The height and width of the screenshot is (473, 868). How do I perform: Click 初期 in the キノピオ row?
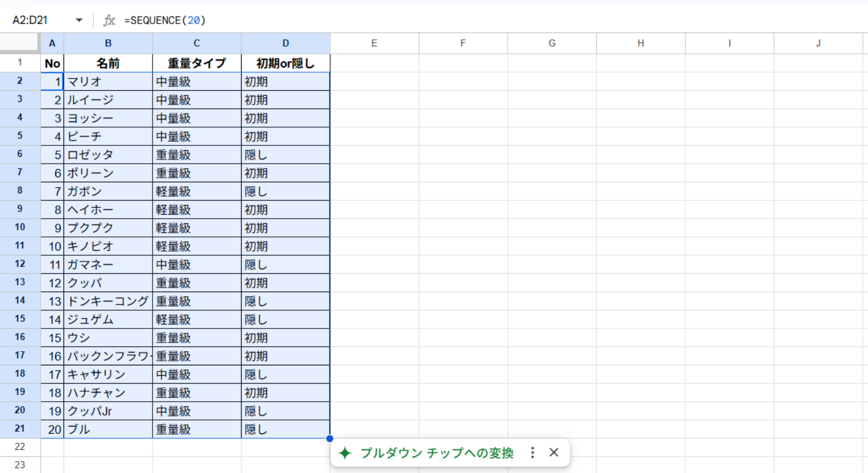coord(285,246)
